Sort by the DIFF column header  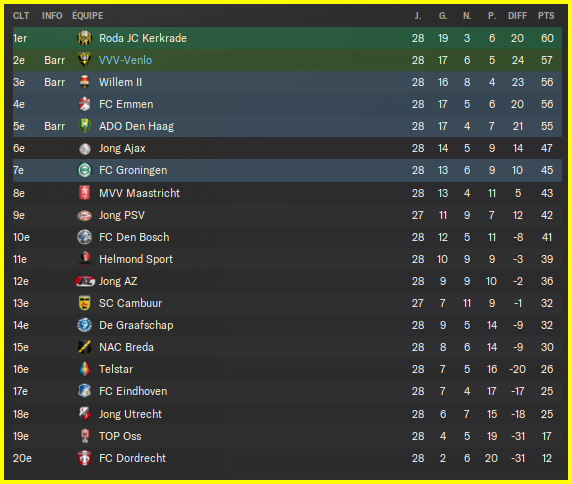517,16
